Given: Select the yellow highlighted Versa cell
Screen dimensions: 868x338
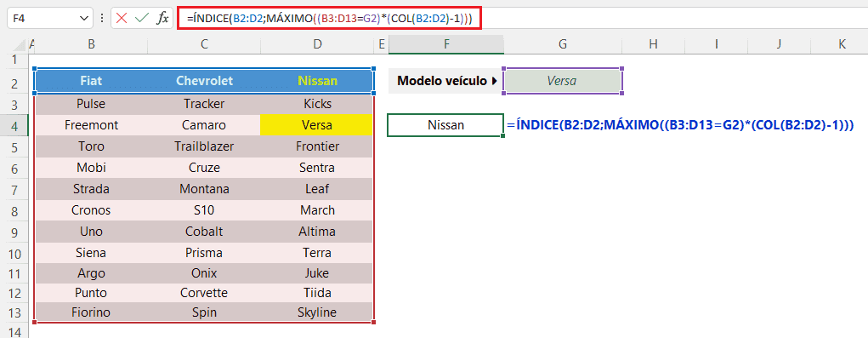Looking at the screenshot, I should 317,125.
